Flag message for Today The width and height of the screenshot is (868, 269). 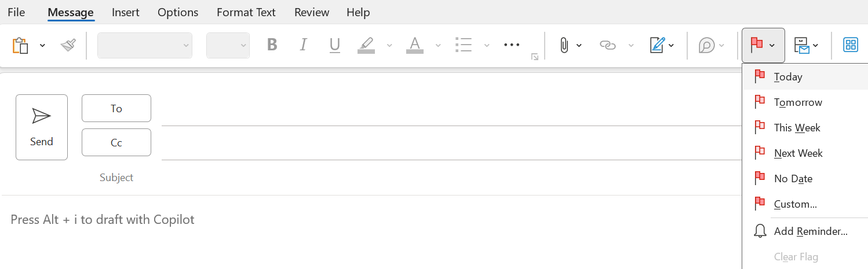pos(805,77)
